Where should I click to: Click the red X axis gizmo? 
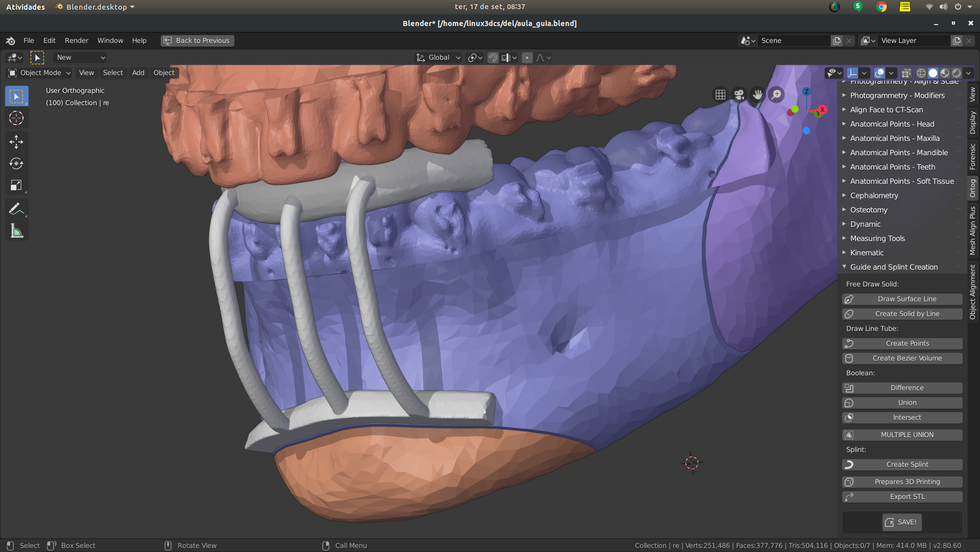(822, 110)
